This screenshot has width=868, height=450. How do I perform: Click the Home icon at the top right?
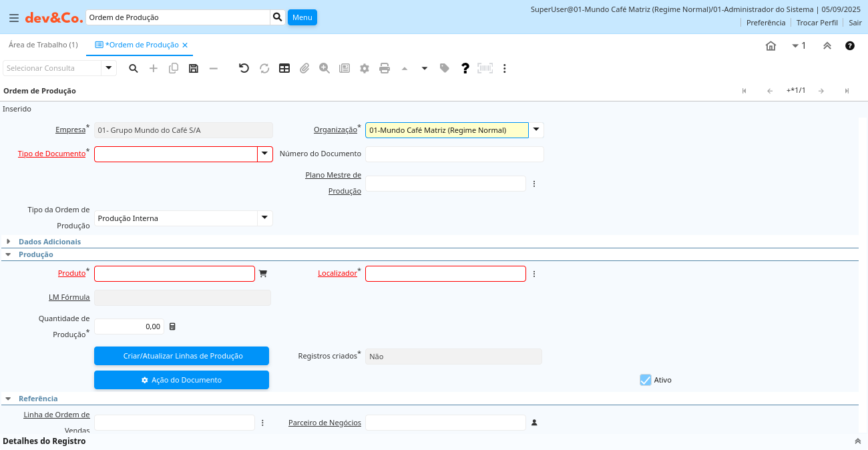[x=771, y=46]
